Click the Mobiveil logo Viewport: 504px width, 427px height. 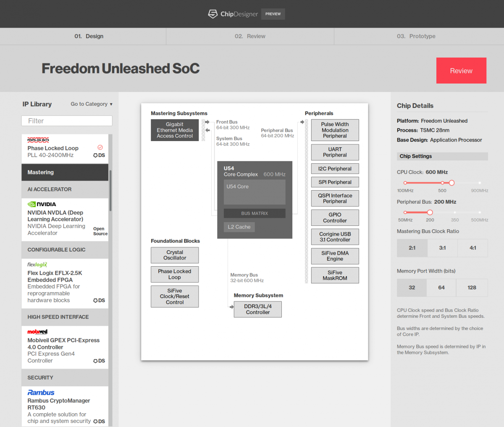[37, 332]
